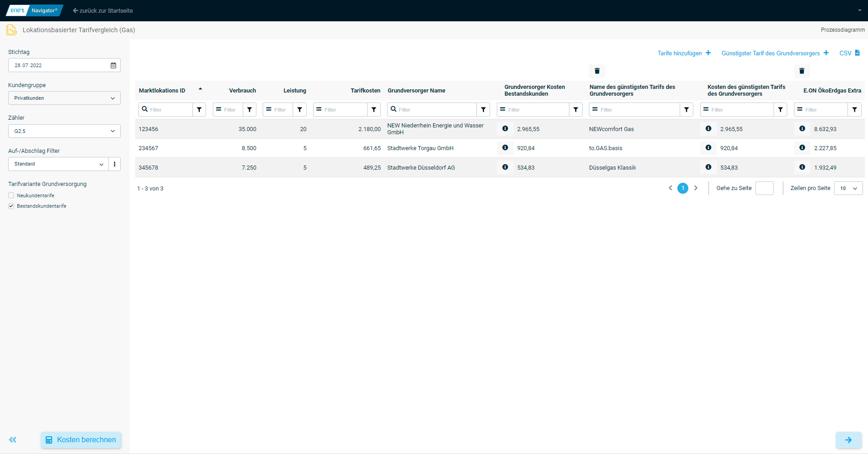The height and width of the screenshot is (454, 868).
Task: Open the Stichtag calendar picker icon
Action: [x=113, y=65]
